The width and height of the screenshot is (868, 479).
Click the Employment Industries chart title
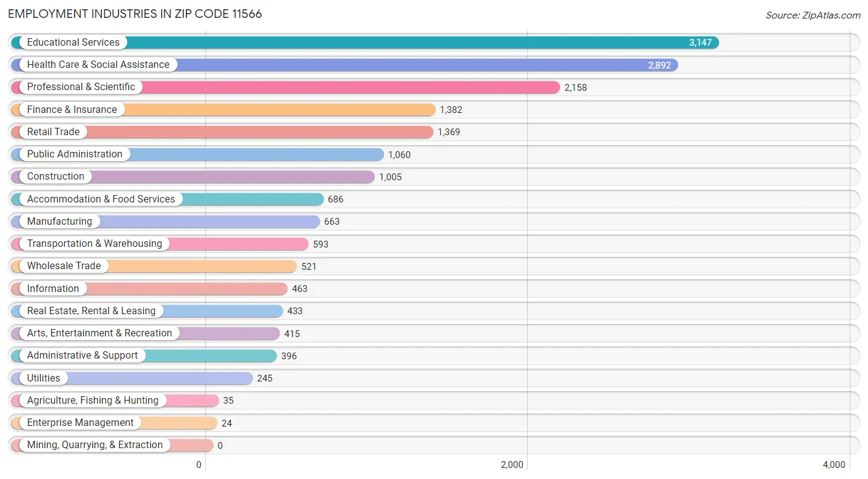135,14
